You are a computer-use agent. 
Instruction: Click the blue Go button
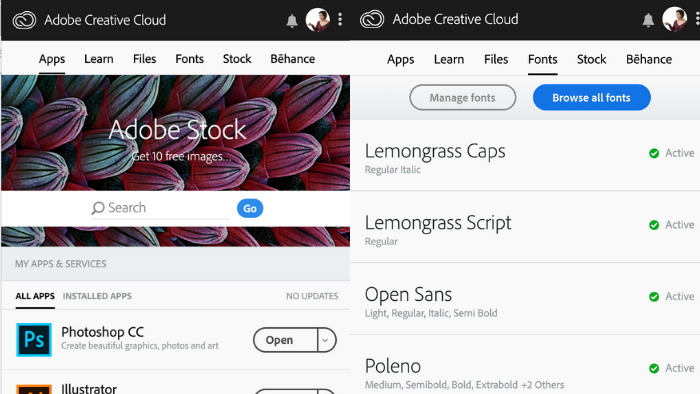(x=250, y=208)
